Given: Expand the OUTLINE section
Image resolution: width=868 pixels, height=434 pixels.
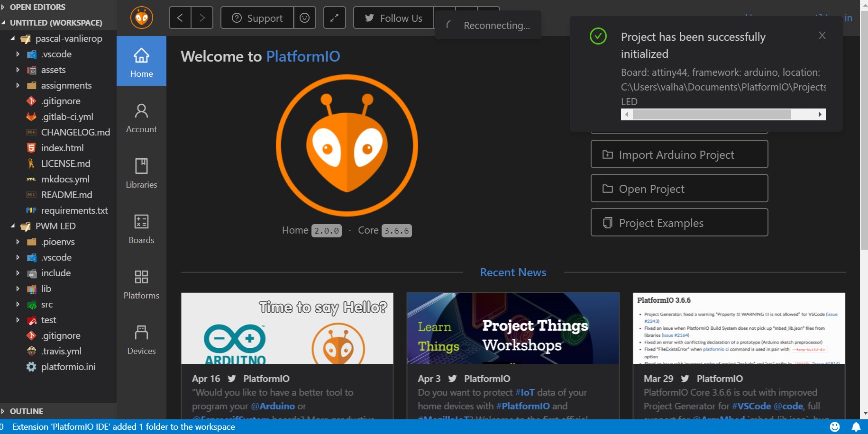Looking at the screenshot, I should click(x=3, y=411).
